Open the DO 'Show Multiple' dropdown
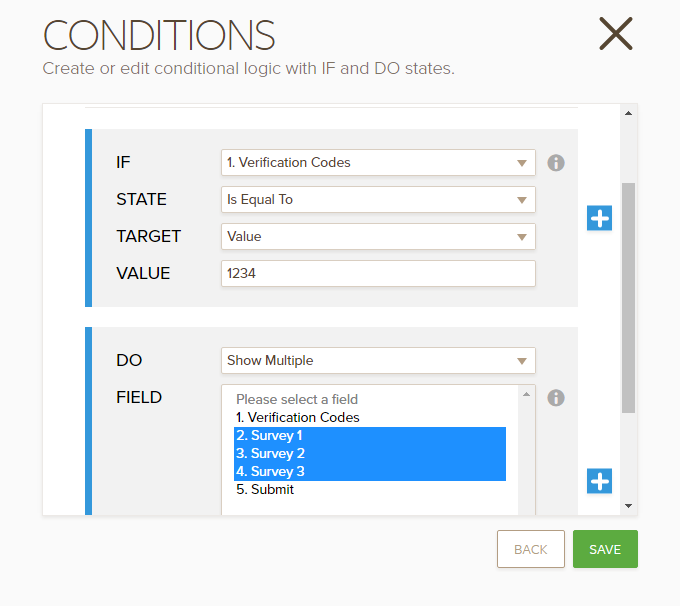 [x=378, y=360]
